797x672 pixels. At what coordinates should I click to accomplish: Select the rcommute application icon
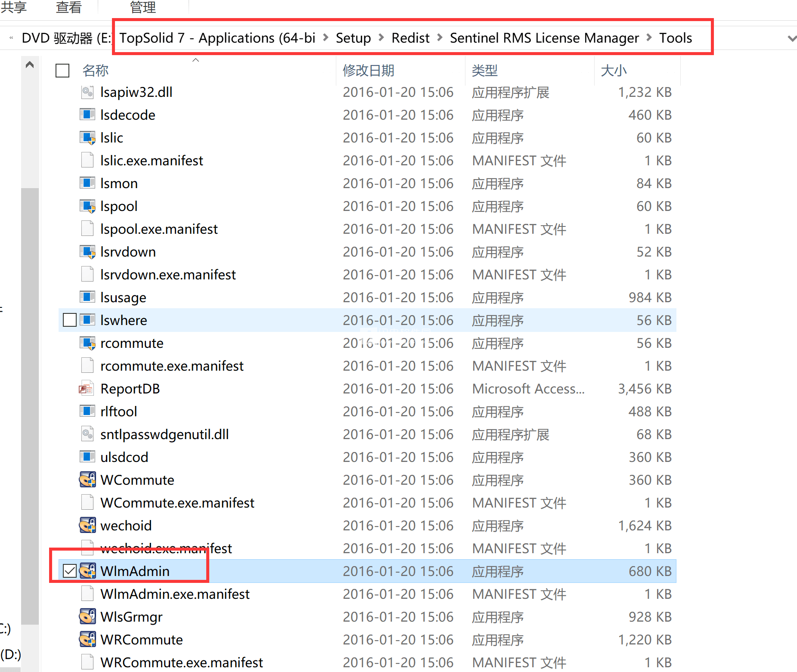point(87,343)
